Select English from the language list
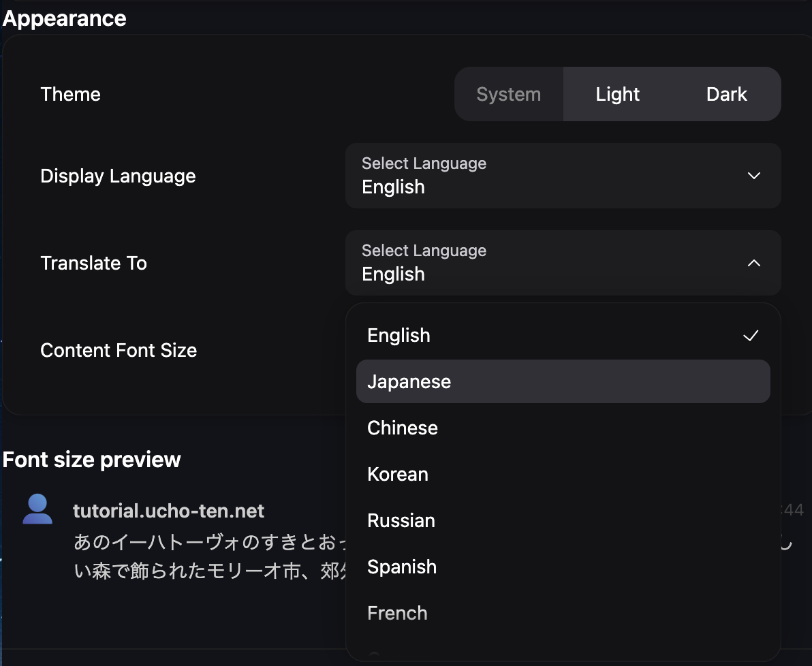812x666 pixels. coord(399,336)
